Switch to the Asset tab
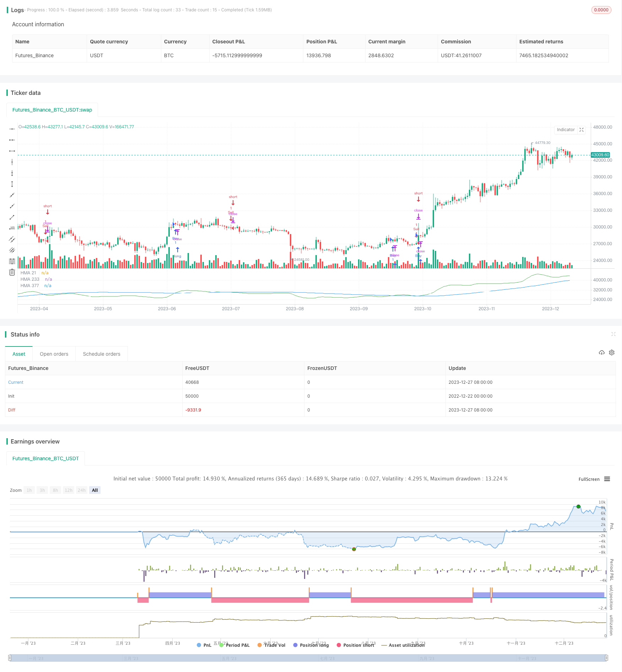The height and width of the screenshot is (672, 622). point(19,354)
